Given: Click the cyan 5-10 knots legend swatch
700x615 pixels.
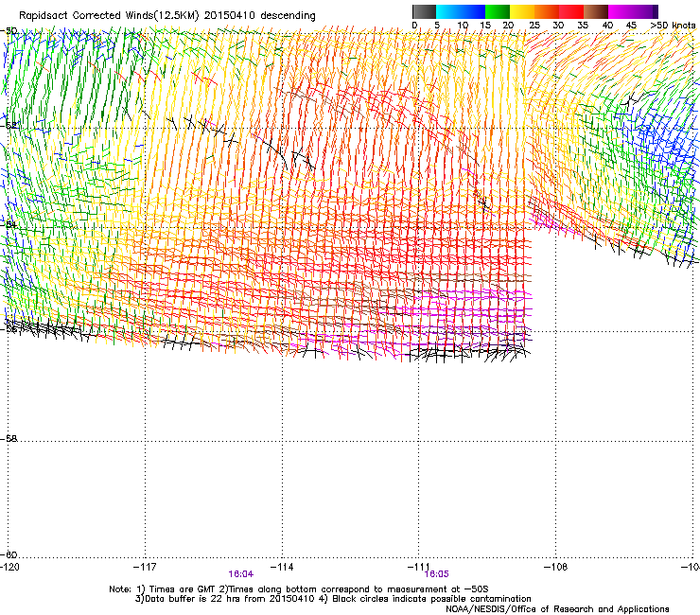Looking at the screenshot, I should point(448,11).
